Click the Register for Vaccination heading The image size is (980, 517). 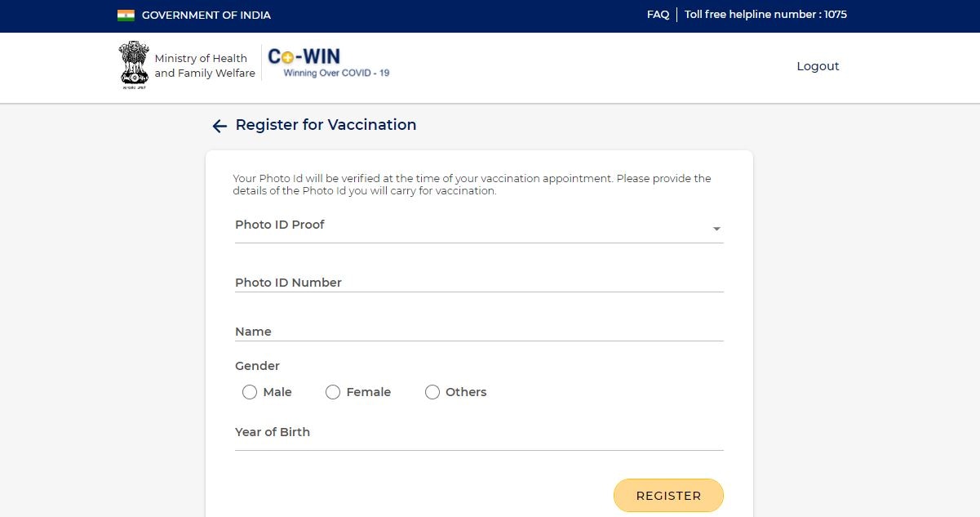(x=326, y=125)
